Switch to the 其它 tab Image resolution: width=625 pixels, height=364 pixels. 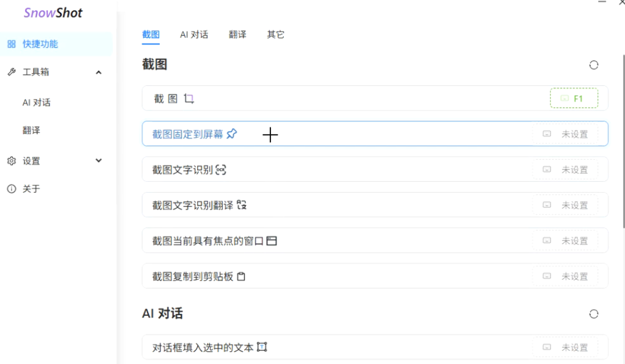pyautogui.click(x=275, y=35)
